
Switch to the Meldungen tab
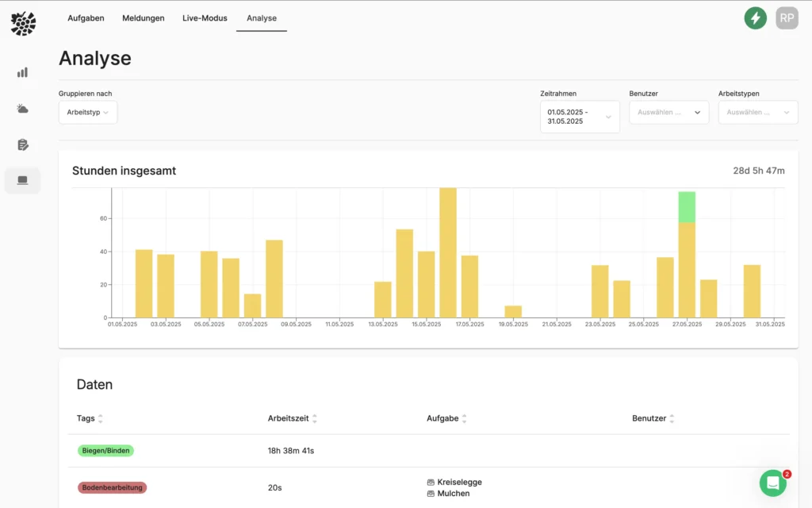143,17
